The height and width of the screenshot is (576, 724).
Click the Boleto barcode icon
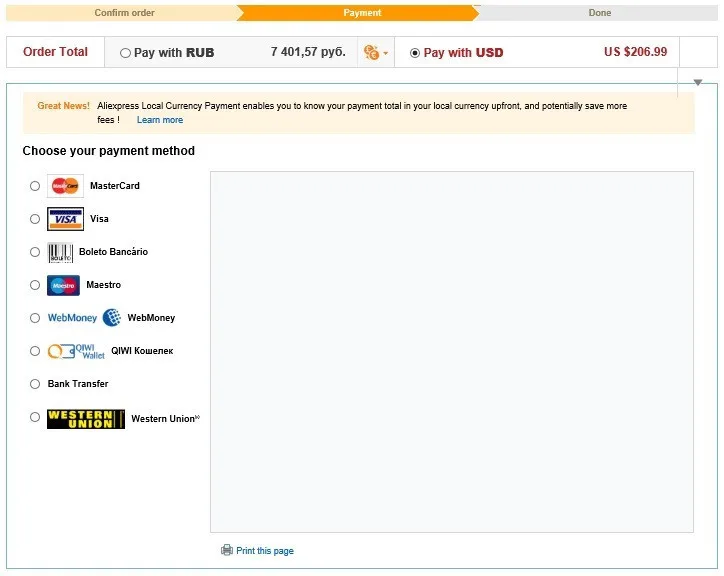coord(60,252)
